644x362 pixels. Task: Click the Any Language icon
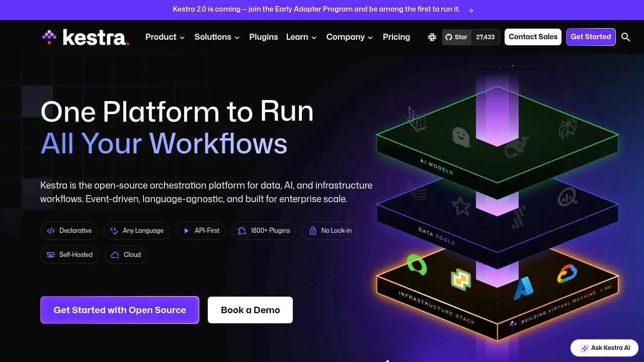(x=114, y=231)
